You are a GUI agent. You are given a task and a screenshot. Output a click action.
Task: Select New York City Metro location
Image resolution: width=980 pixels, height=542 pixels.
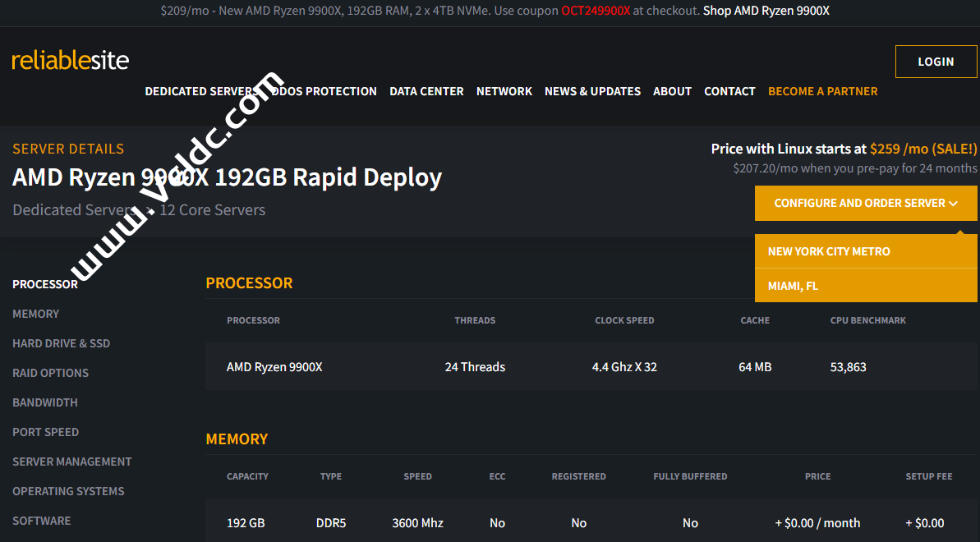(x=829, y=251)
